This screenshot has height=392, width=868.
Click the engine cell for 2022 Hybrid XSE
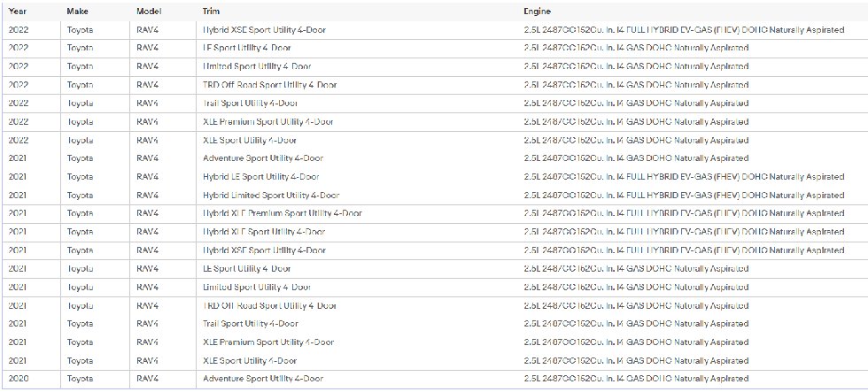[684, 30]
